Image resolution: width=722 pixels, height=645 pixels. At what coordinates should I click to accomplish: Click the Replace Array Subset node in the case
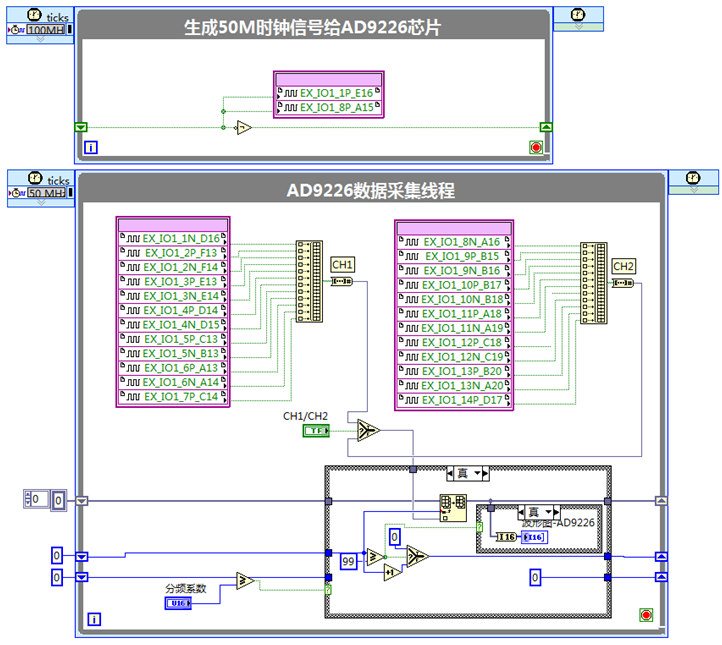coord(453,508)
